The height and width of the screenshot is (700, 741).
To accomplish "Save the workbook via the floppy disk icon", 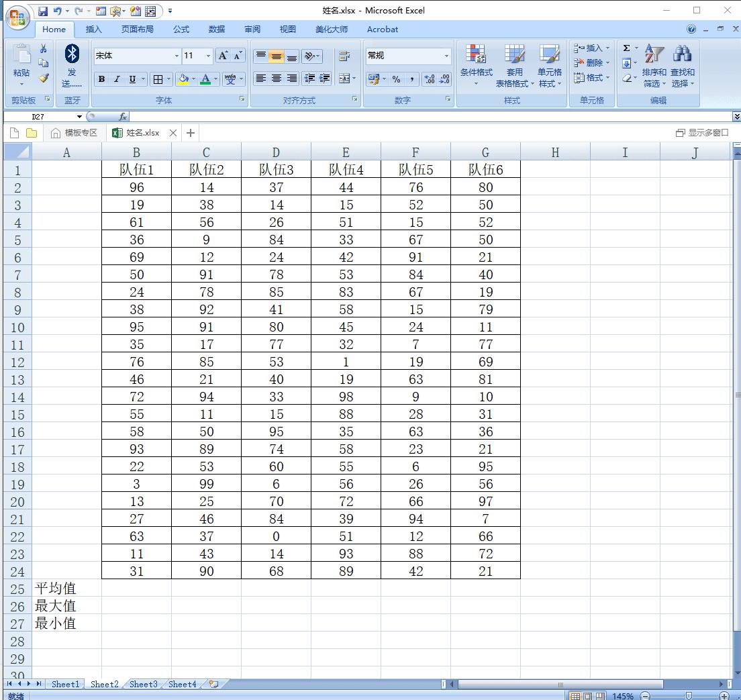I will (43, 11).
